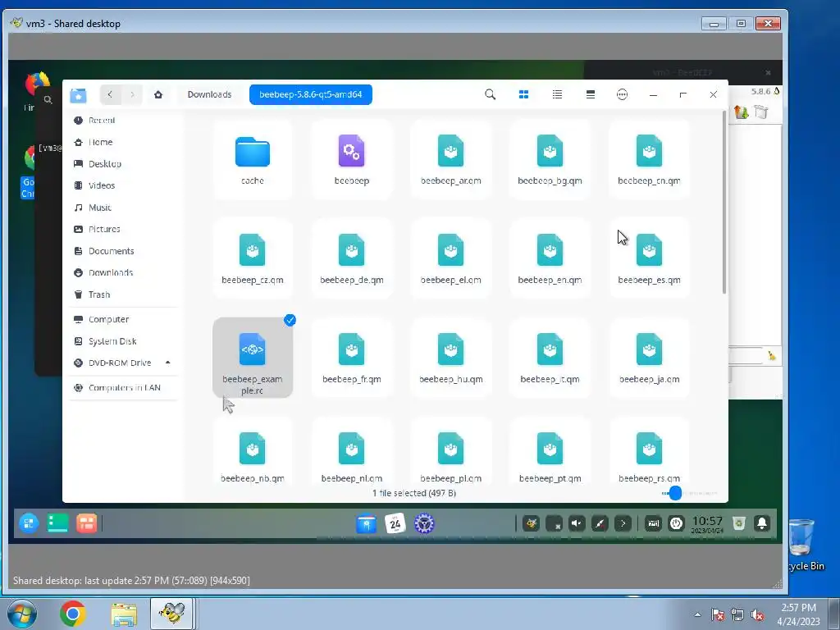Open the launcher in the remote dock
This screenshot has height=630, width=840.
tap(29, 523)
